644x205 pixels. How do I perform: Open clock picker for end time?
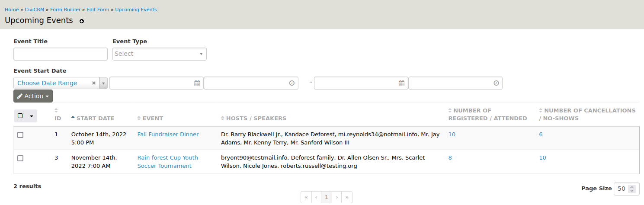point(496,83)
